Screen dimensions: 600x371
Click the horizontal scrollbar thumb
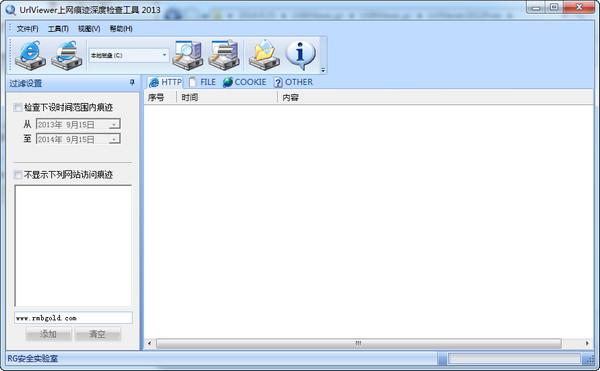tap(359, 343)
